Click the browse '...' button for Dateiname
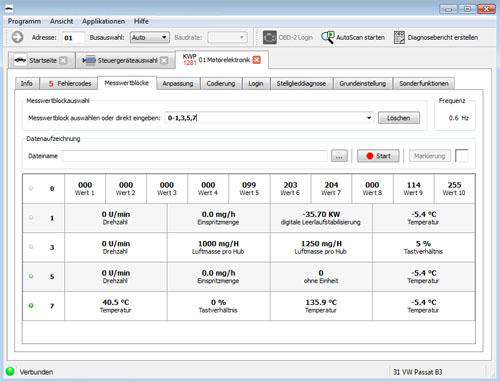500x382 pixels. pyautogui.click(x=339, y=156)
